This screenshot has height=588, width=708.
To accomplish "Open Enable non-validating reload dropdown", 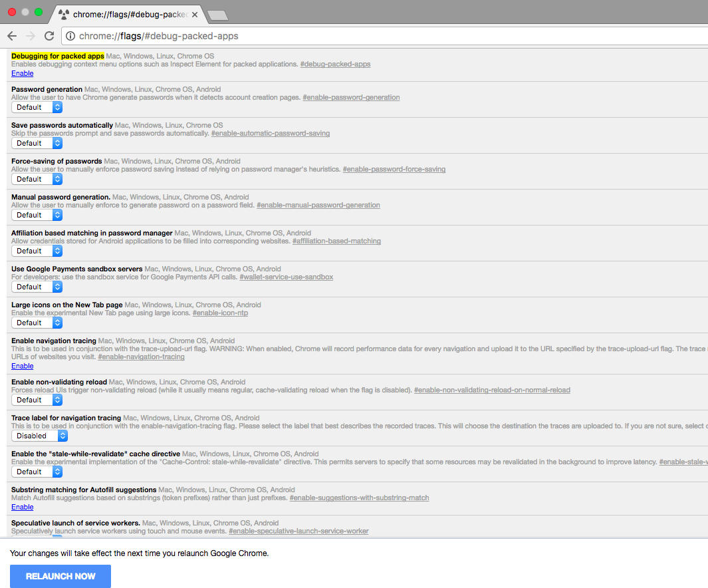I will tap(37, 400).
